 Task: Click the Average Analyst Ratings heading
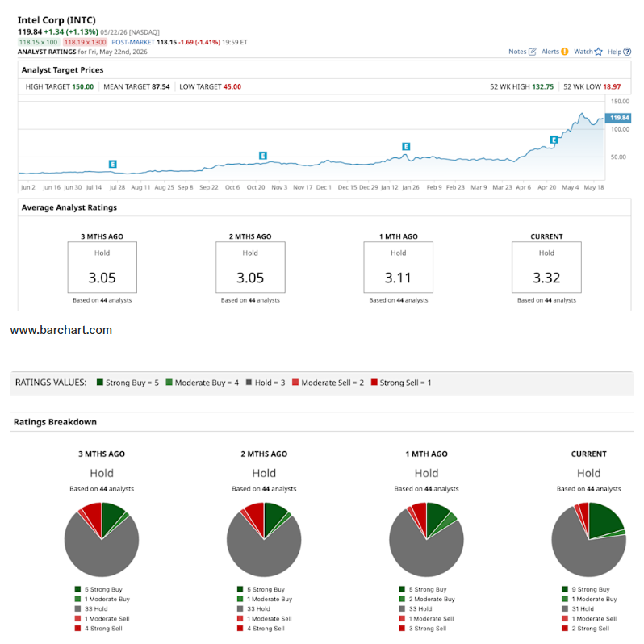point(69,207)
